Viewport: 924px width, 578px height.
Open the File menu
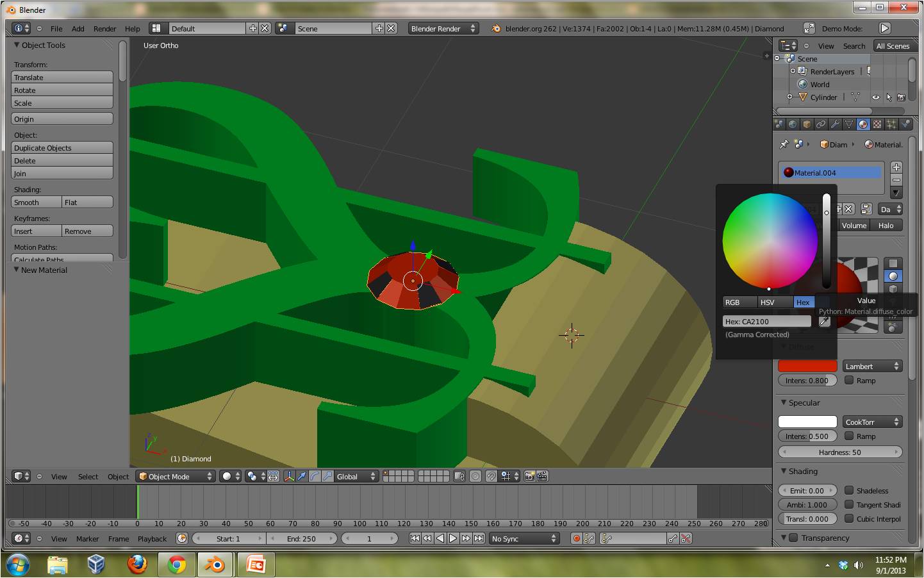coord(56,28)
